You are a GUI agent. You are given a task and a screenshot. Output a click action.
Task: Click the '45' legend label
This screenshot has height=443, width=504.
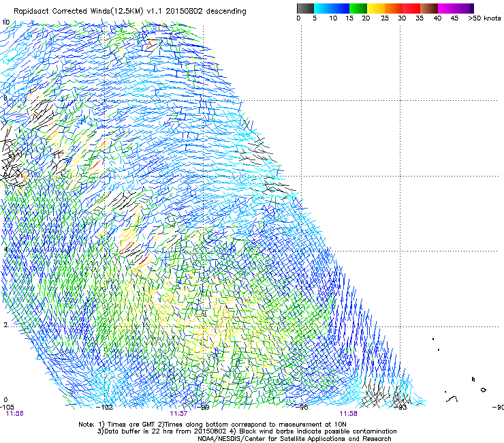(x=454, y=18)
